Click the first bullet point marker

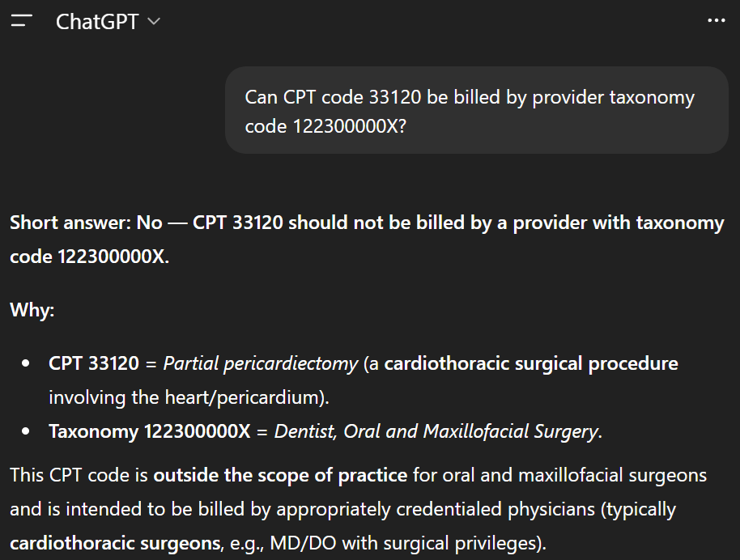[x=27, y=363]
